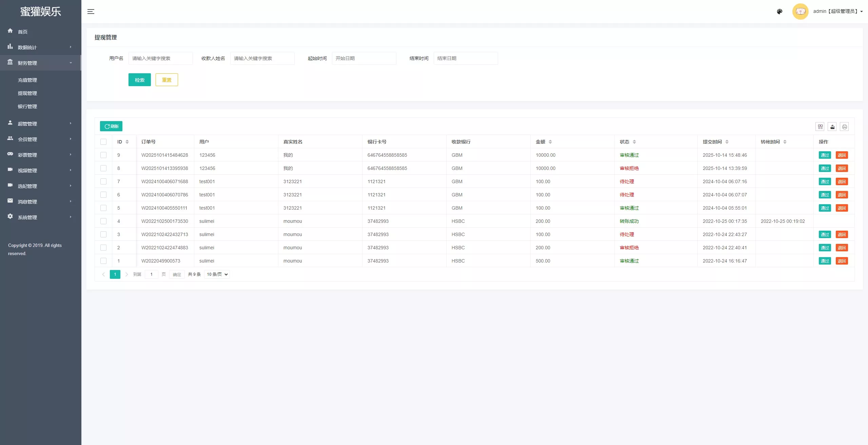Check the select-all checkbox in the table header
This screenshot has width=868, height=445.
click(x=103, y=142)
